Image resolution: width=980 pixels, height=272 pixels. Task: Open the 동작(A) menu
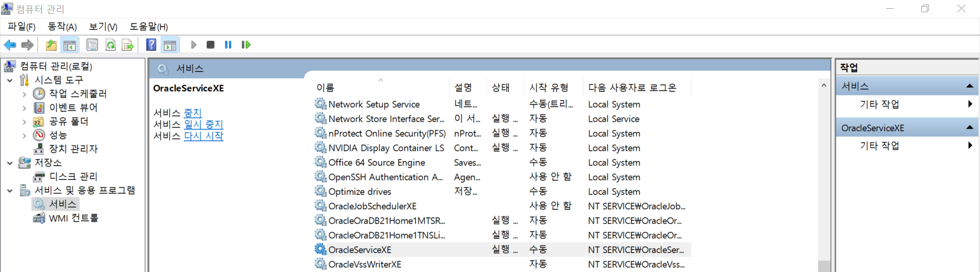62,27
